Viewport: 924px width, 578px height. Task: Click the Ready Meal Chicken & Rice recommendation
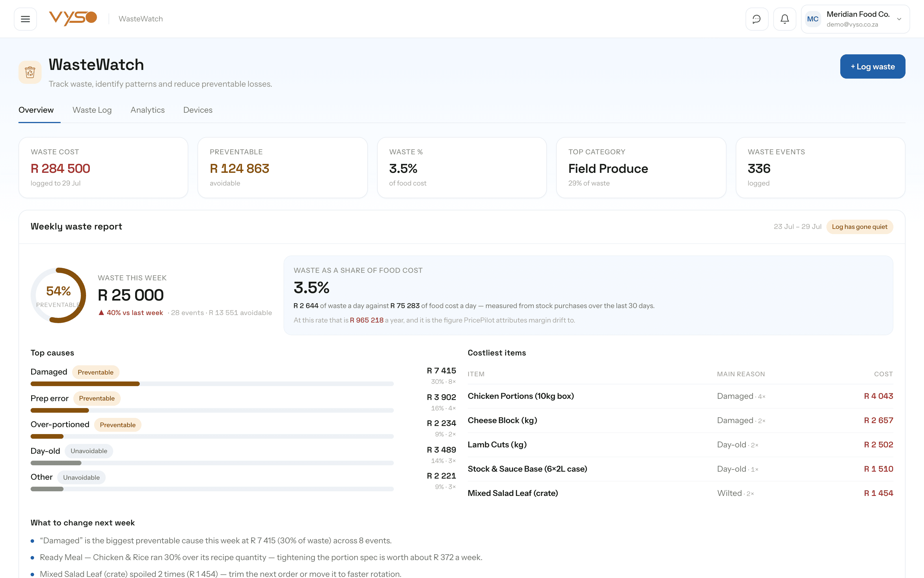pyautogui.click(x=261, y=557)
